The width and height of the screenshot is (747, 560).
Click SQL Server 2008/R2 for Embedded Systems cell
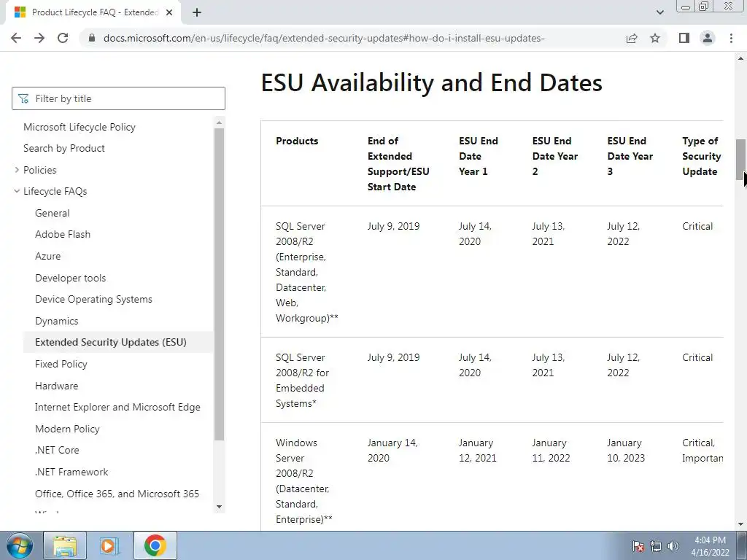click(302, 381)
